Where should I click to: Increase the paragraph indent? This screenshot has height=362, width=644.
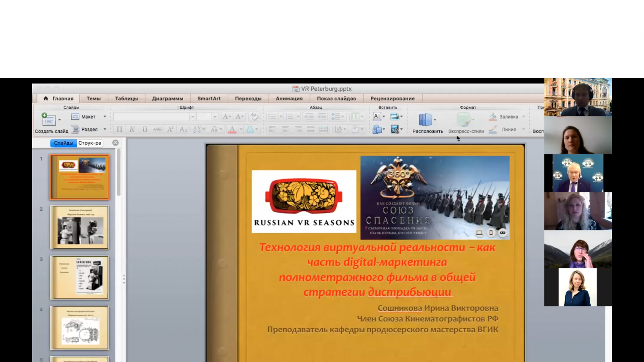[x=322, y=116]
